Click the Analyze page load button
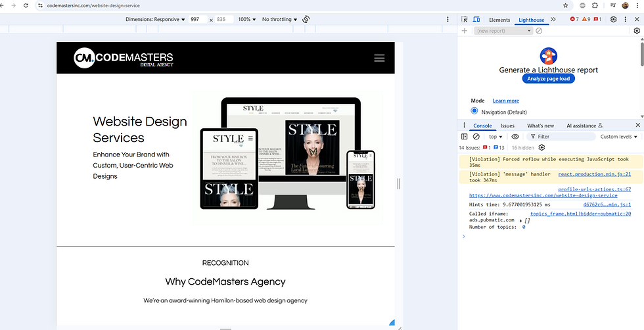 (549, 78)
